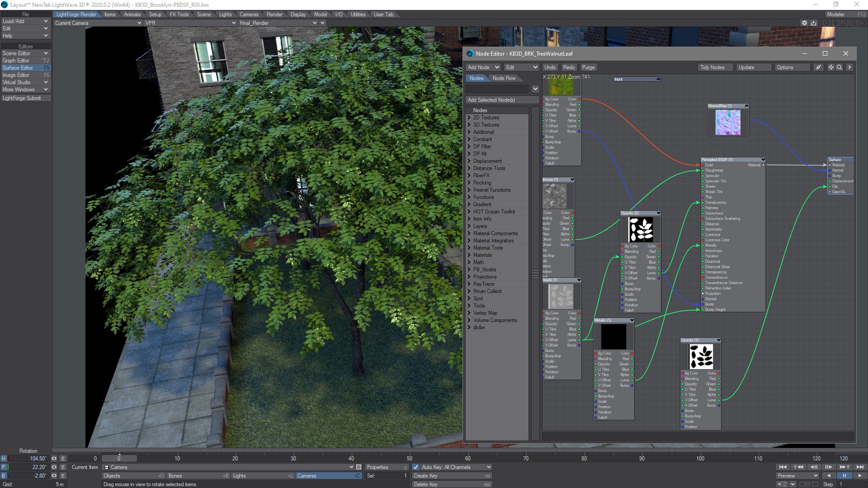Click the viewport settings gear icon
The image size is (868, 488).
804,23
